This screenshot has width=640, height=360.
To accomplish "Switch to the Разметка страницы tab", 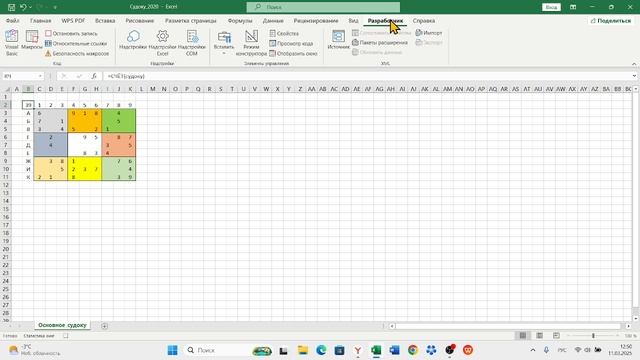I will (191, 20).
